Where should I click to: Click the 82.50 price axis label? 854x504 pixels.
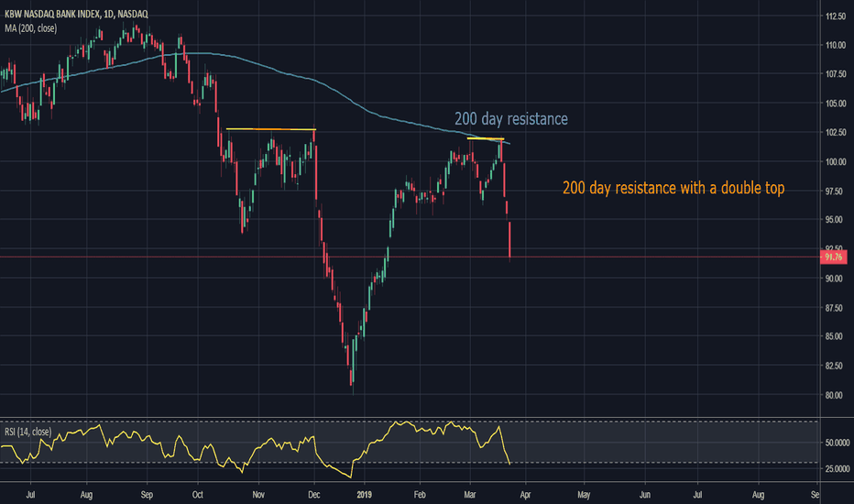point(836,366)
